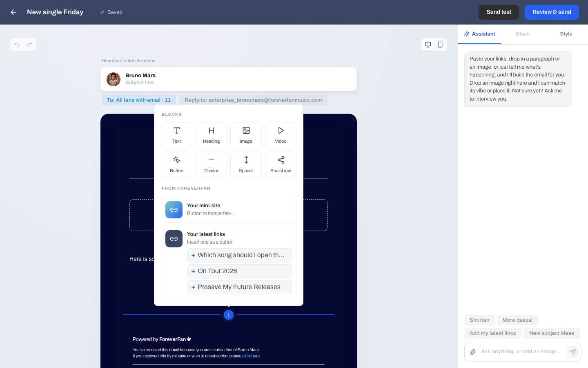Image resolution: width=588 pixels, height=368 pixels.
Task: Click the Your latest links icon
Action: 174,239
